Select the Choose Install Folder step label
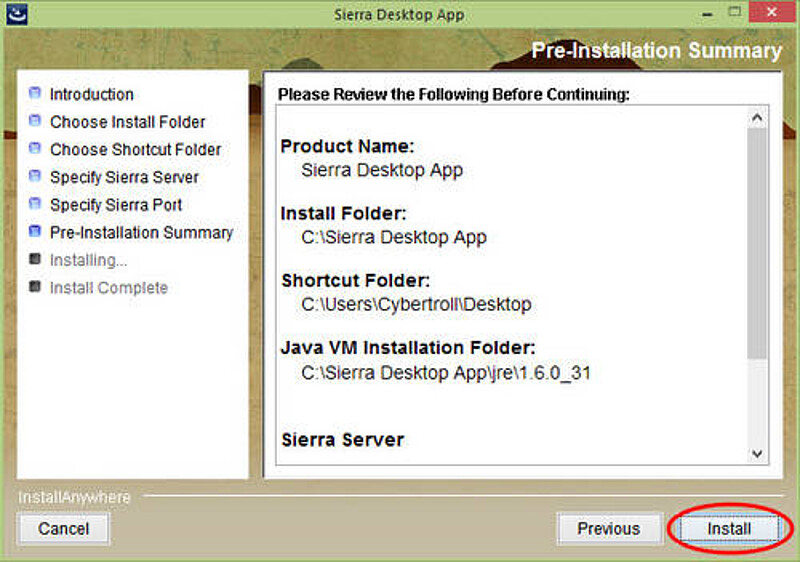 coord(128,122)
